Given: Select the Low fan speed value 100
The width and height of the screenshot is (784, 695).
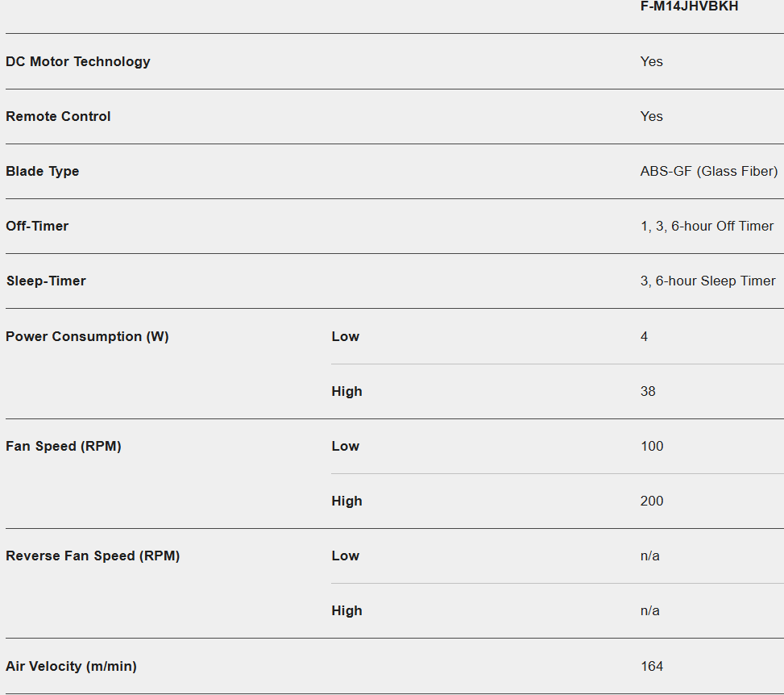Looking at the screenshot, I should tap(652, 446).
